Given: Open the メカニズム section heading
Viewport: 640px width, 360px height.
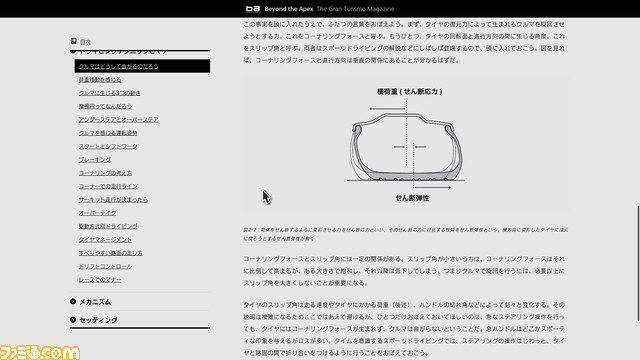Looking at the screenshot, I should point(95,302).
